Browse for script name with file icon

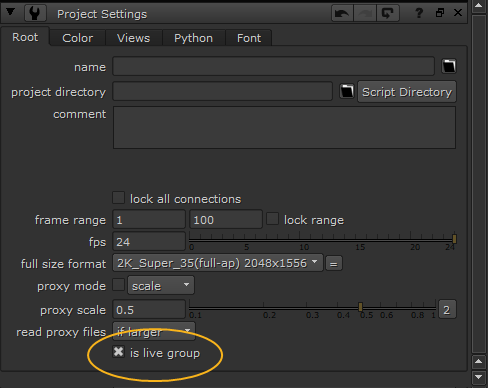click(x=449, y=66)
